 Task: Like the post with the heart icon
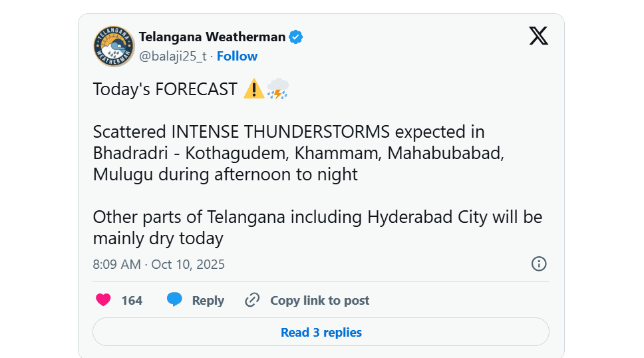103,300
